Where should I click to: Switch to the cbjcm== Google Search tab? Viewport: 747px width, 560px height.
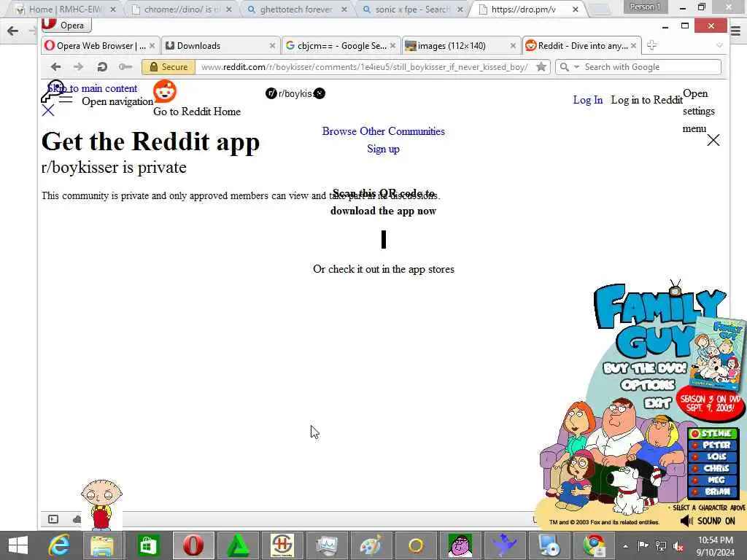pyautogui.click(x=340, y=46)
